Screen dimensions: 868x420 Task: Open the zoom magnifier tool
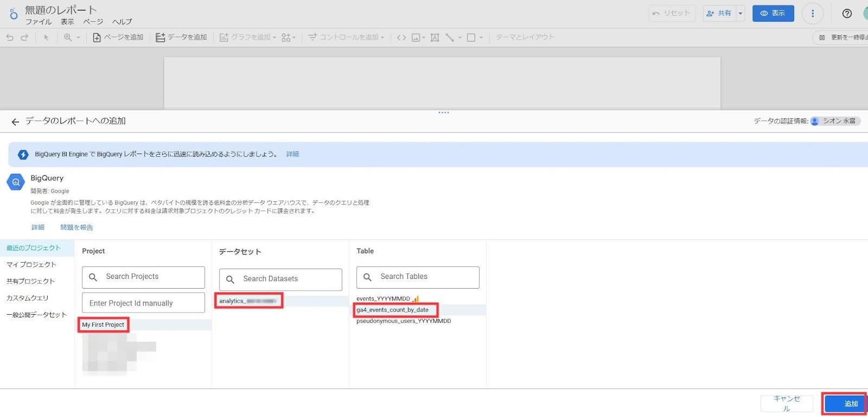point(68,37)
